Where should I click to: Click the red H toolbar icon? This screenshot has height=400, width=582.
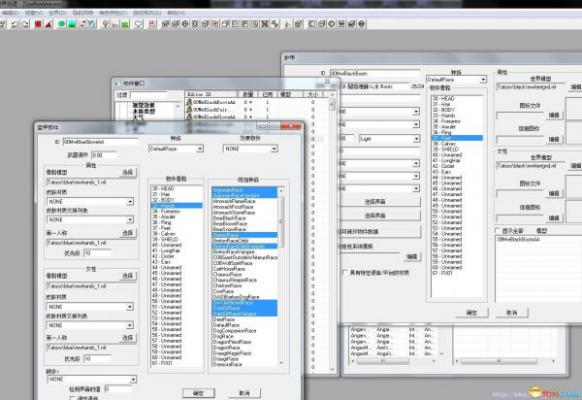152,24
